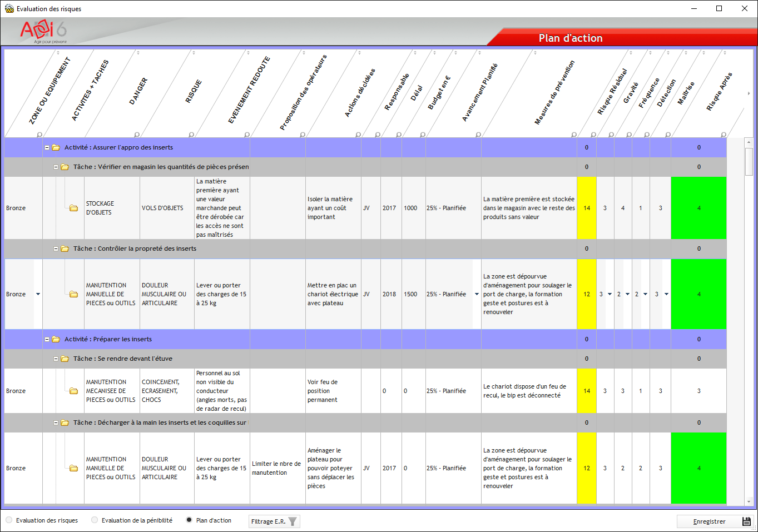This screenshot has width=758, height=532.
Task: Click the vertical scrollbar thumb
Action: (749, 162)
